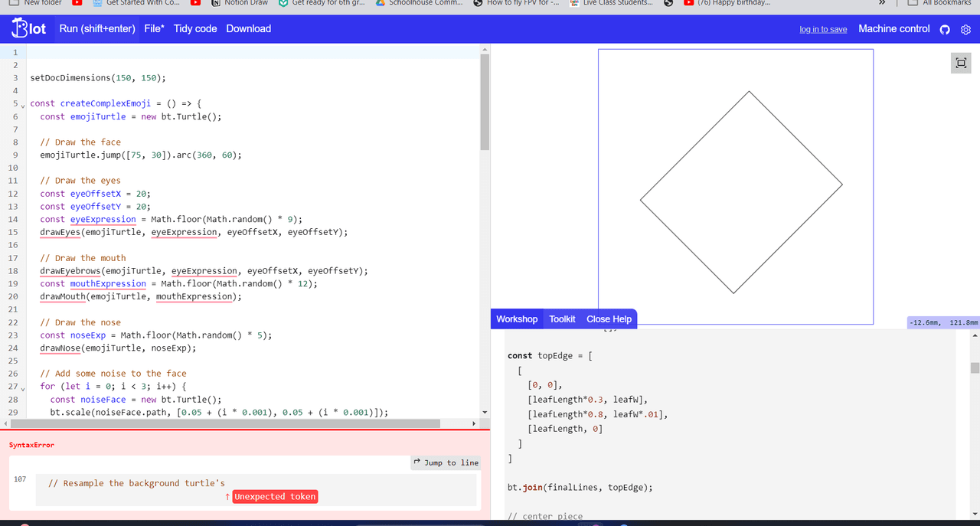Click Tidy code button
980x526 pixels.
point(195,29)
